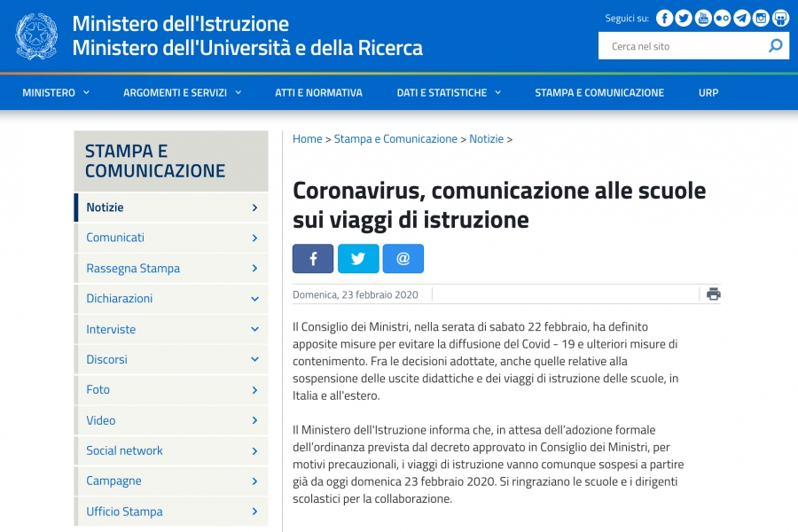
Task: Open the Facebook page from the header
Action: [664, 18]
